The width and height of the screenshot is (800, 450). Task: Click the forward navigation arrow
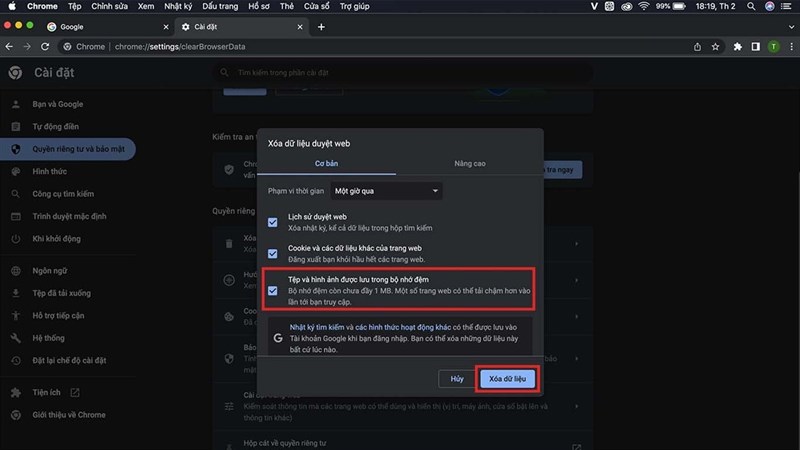pyautogui.click(x=27, y=46)
